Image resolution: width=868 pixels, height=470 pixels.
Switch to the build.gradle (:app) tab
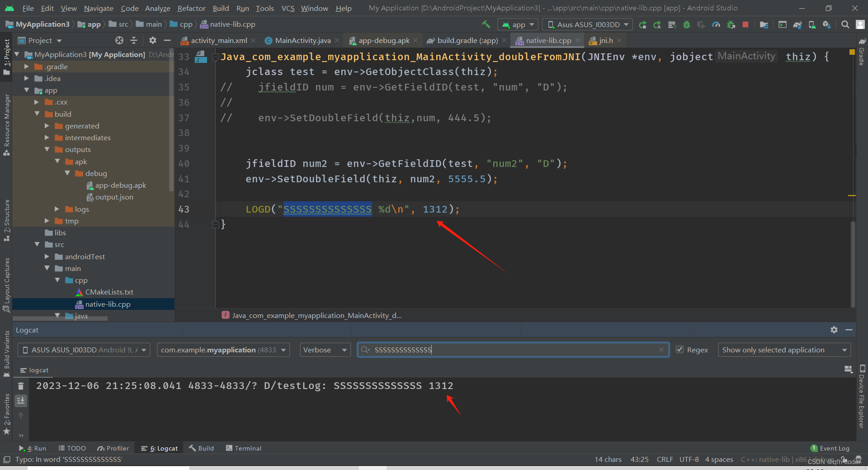[467, 40]
